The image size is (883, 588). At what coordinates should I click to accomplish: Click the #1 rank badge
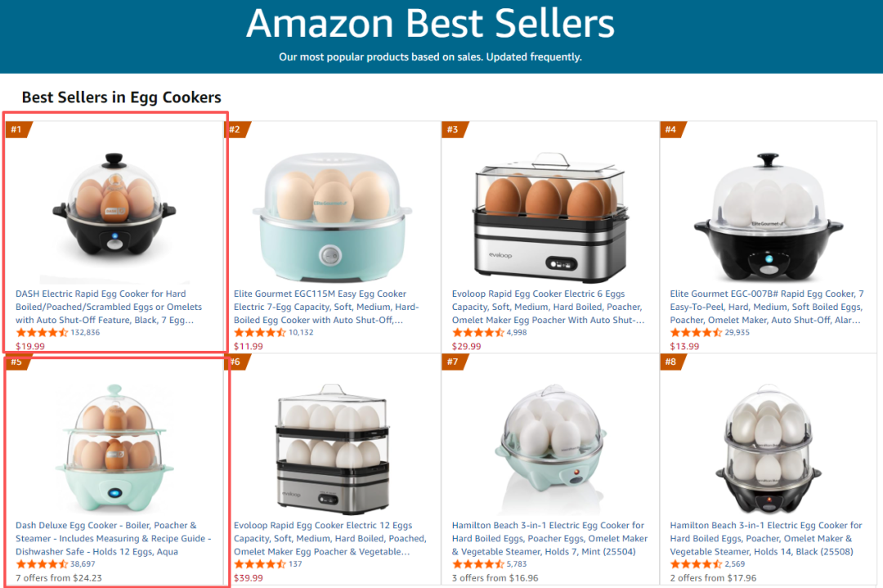tap(17, 129)
